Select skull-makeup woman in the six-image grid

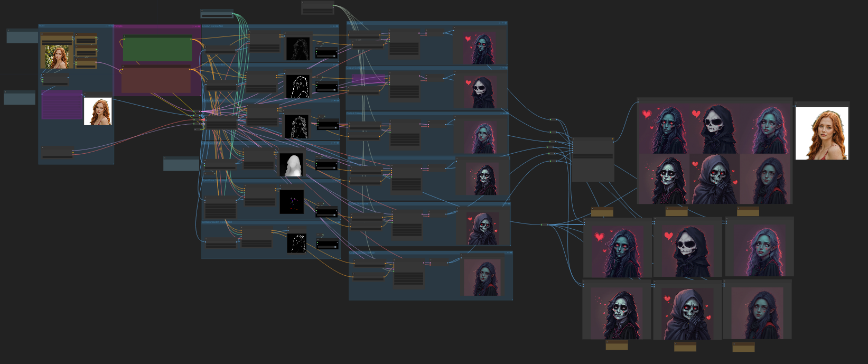(x=664, y=179)
